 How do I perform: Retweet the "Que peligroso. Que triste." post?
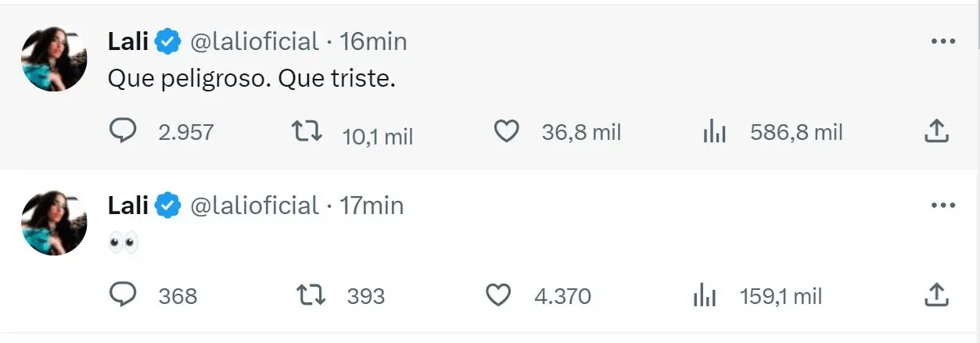[x=307, y=131]
